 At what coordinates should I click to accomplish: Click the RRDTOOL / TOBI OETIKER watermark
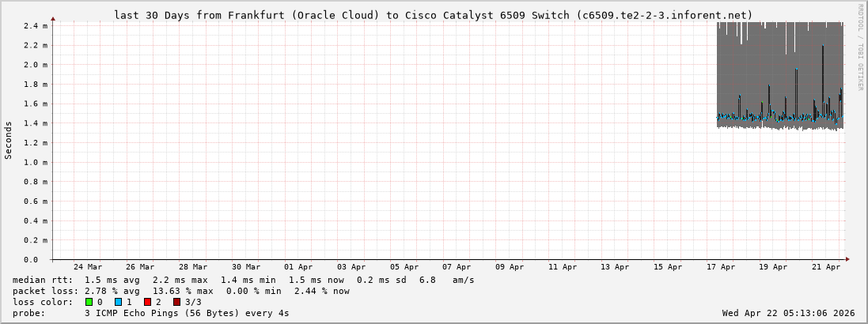860,47
